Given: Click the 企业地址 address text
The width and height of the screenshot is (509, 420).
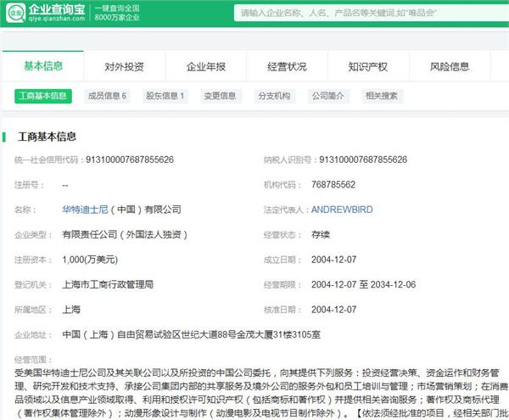Looking at the screenshot, I should tap(191, 335).
